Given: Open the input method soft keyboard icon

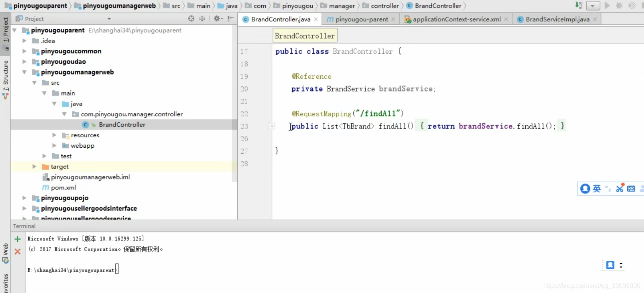Looking at the screenshot, I should 631,189.
